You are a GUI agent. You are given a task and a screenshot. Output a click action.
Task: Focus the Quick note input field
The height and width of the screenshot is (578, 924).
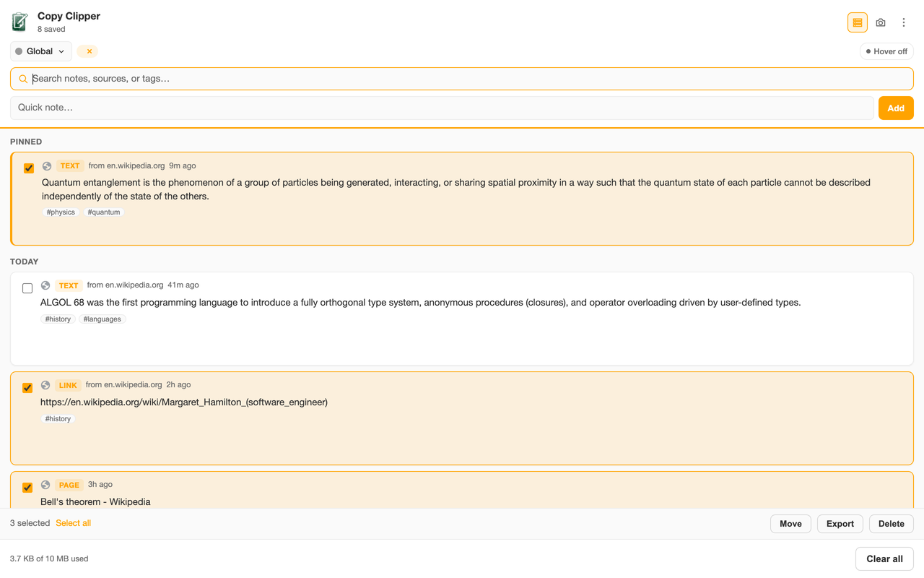click(442, 108)
